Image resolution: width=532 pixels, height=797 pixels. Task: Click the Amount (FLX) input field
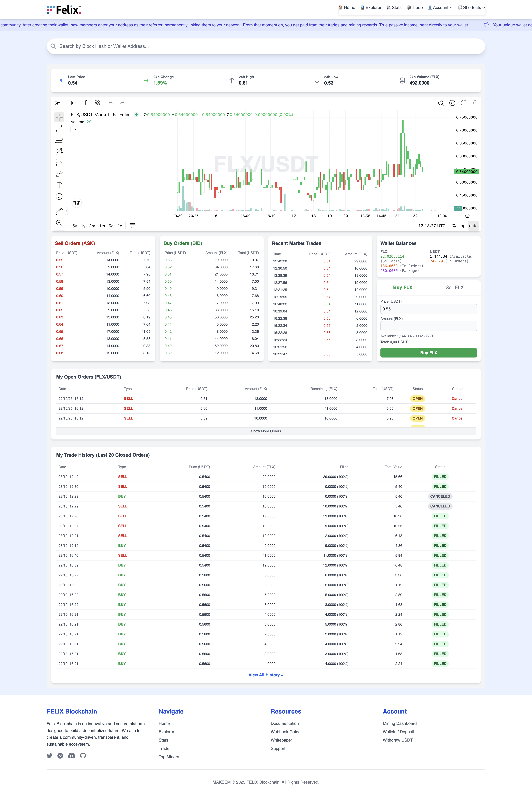429,326
